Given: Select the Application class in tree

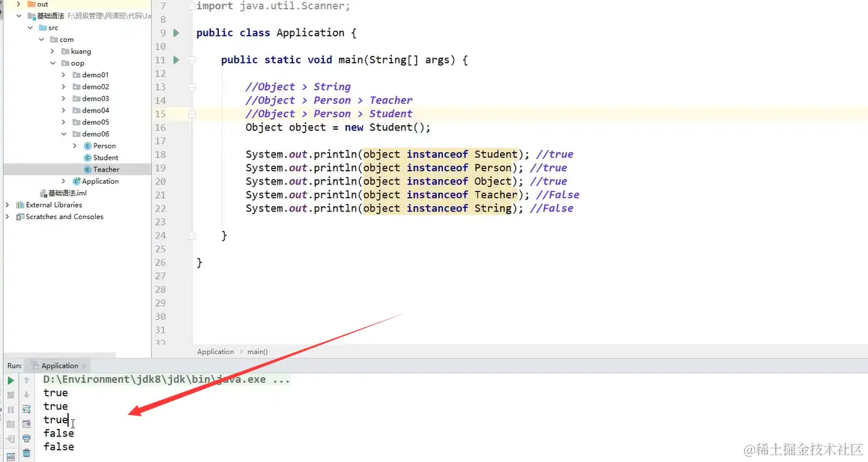Looking at the screenshot, I should 100,181.
